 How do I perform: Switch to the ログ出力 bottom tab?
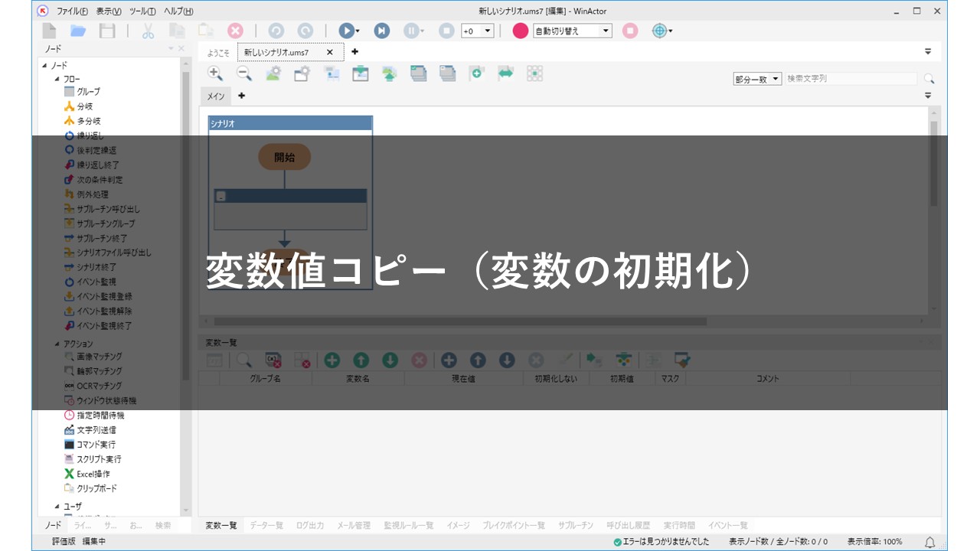[309, 526]
